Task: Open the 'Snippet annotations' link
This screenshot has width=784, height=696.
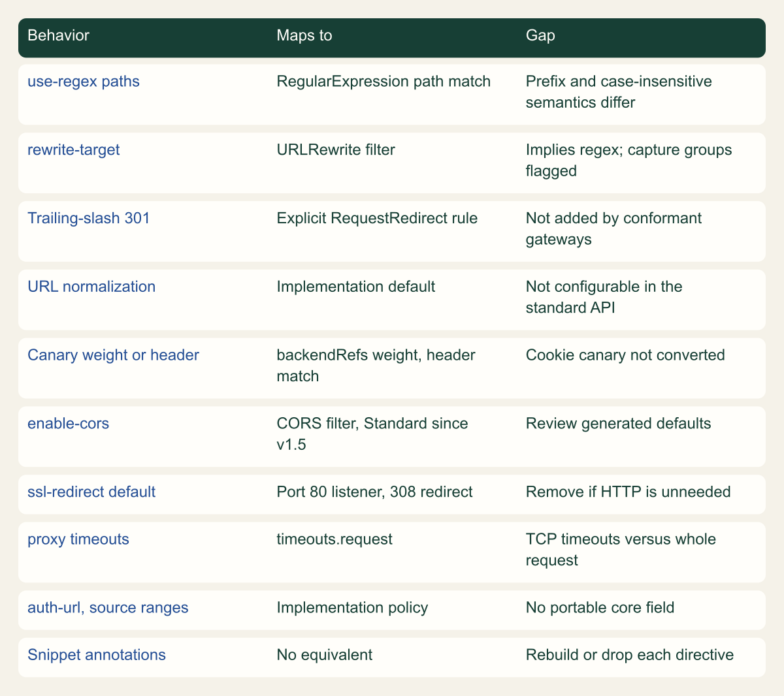Action: (97, 654)
